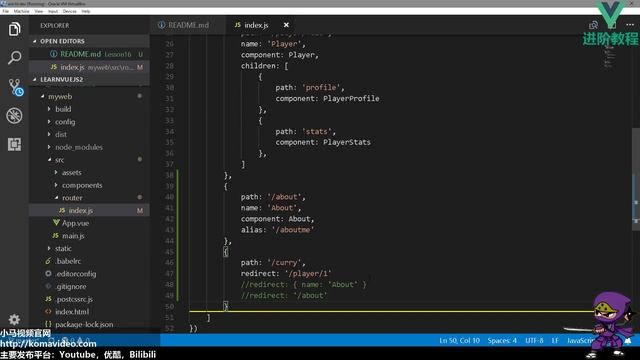
Task: Click the '/player/1' redirect string
Action: tap(308, 273)
